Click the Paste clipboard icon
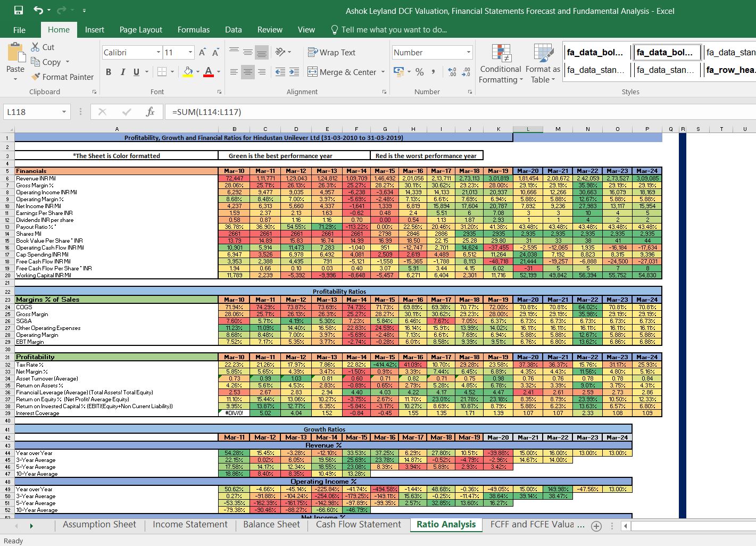This screenshot has width=756, height=546. click(x=15, y=53)
